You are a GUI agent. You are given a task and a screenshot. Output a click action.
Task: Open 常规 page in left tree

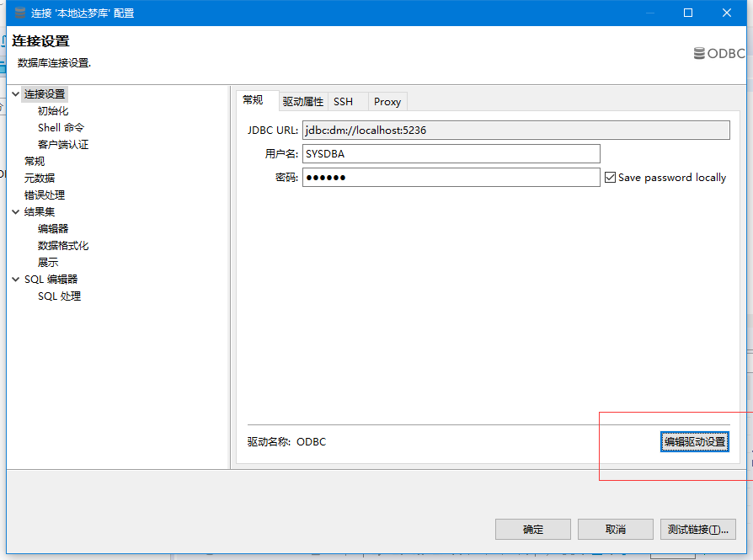[35, 162]
